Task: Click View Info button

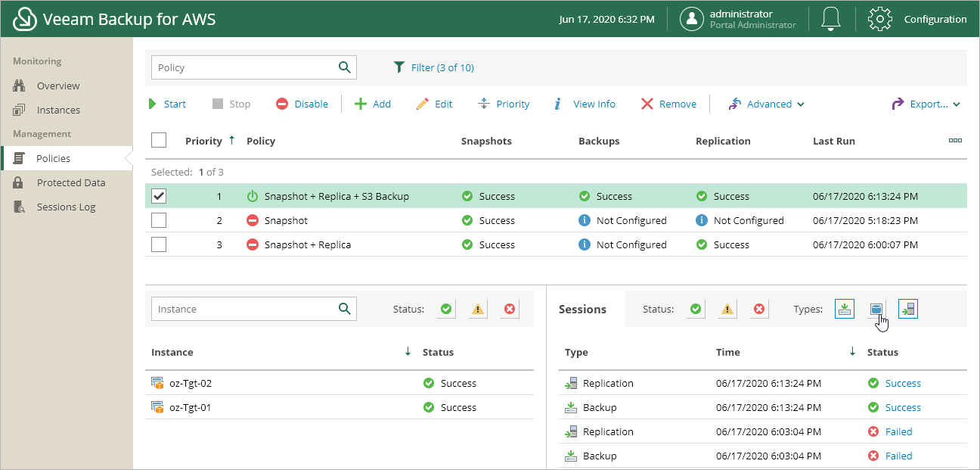Action: point(585,104)
